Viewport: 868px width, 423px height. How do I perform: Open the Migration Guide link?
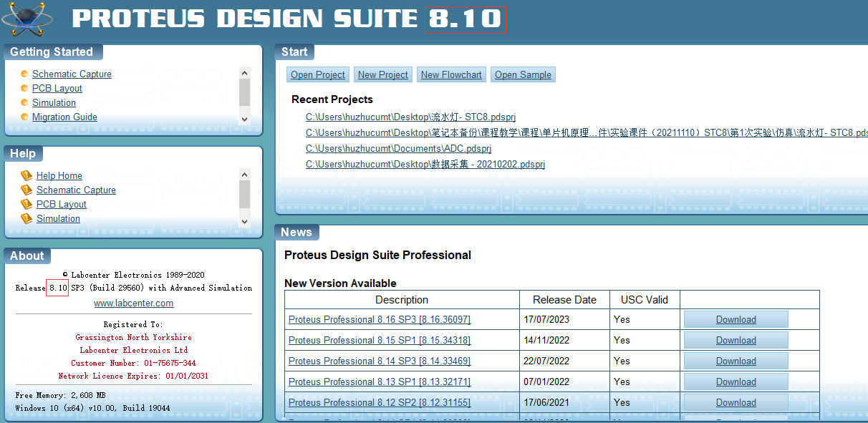(64, 117)
